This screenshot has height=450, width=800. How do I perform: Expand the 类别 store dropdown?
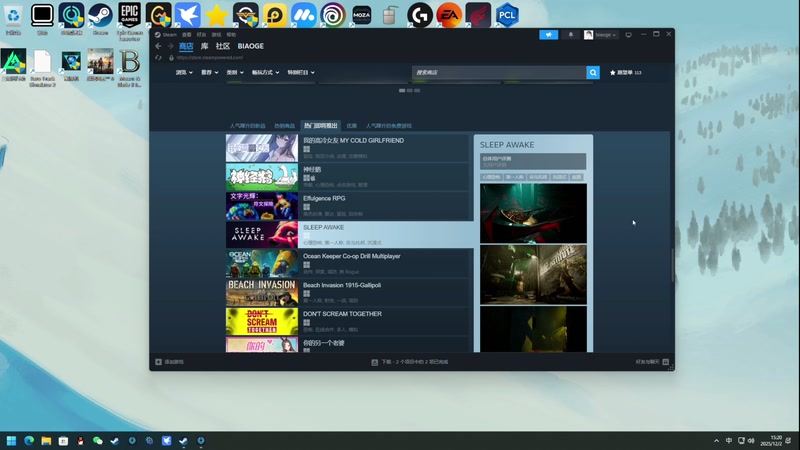point(235,72)
